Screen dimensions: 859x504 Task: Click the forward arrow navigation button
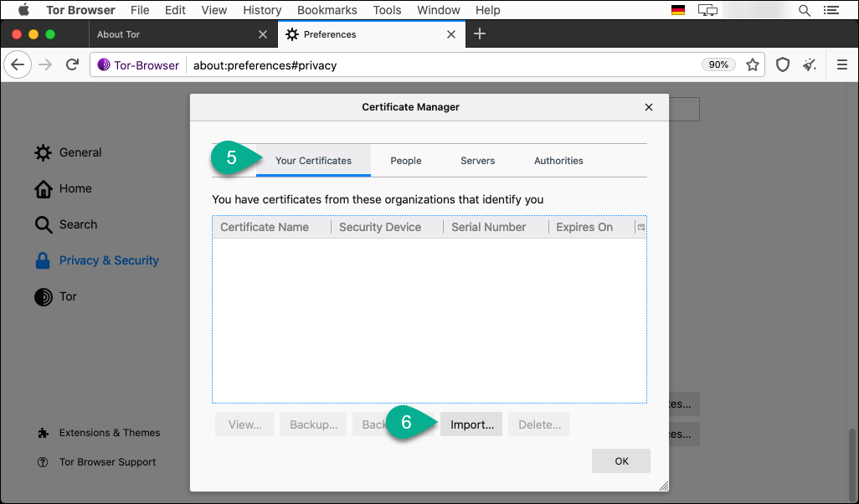point(45,64)
